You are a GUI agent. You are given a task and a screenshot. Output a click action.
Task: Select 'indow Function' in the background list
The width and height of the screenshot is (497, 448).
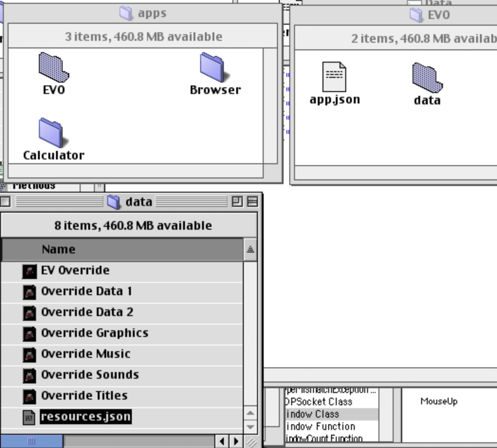(x=320, y=427)
